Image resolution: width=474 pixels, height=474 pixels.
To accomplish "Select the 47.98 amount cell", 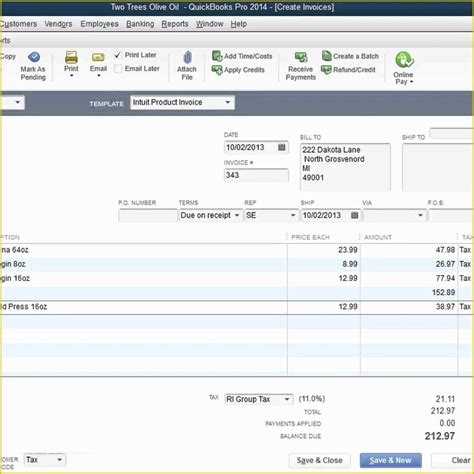I will tap(409, 250).
